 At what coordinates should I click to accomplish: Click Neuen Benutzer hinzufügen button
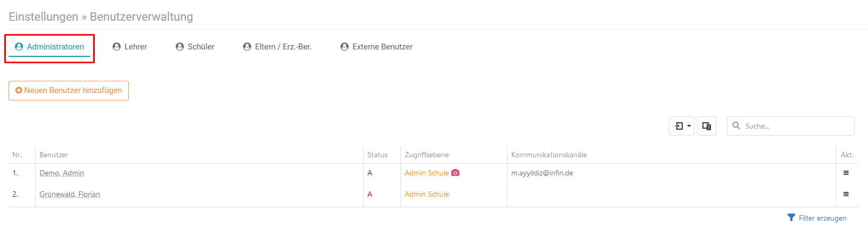click(69, 90)
